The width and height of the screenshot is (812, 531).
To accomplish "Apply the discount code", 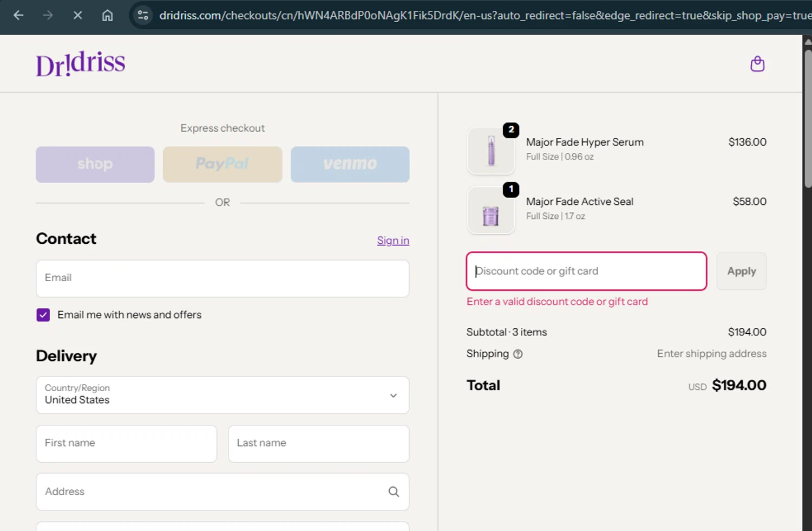I will (741, 271).
